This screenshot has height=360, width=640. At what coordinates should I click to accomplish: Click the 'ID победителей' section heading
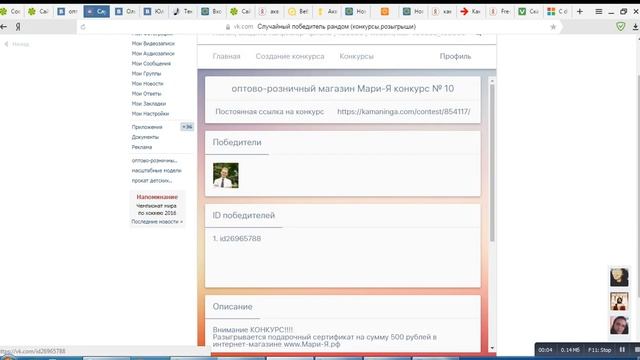click(x=244, y=215)
